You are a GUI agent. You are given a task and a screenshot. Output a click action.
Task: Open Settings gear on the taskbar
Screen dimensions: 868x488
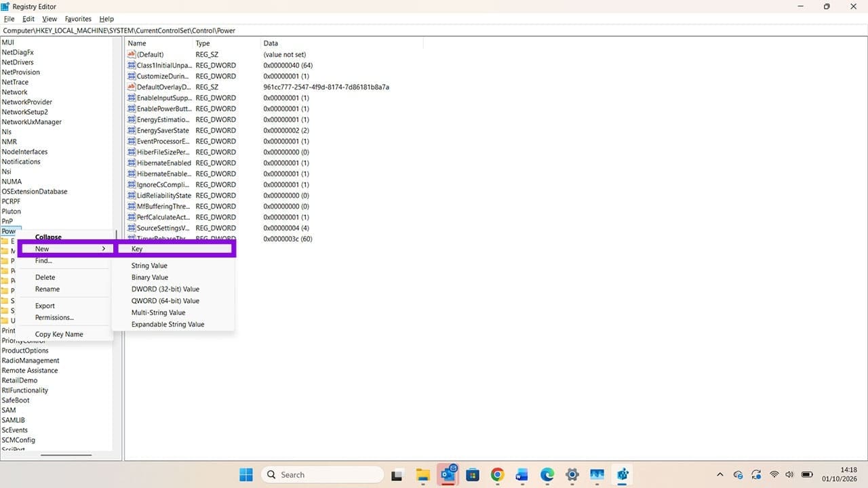(572, 474)
